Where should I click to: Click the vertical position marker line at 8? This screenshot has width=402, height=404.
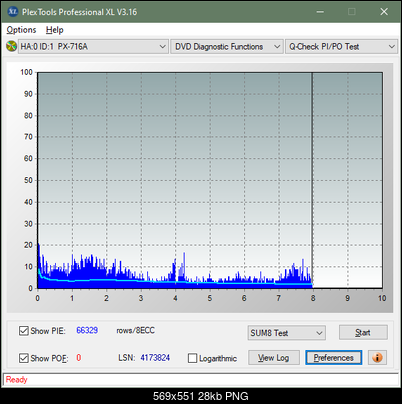tap(312, 180)
